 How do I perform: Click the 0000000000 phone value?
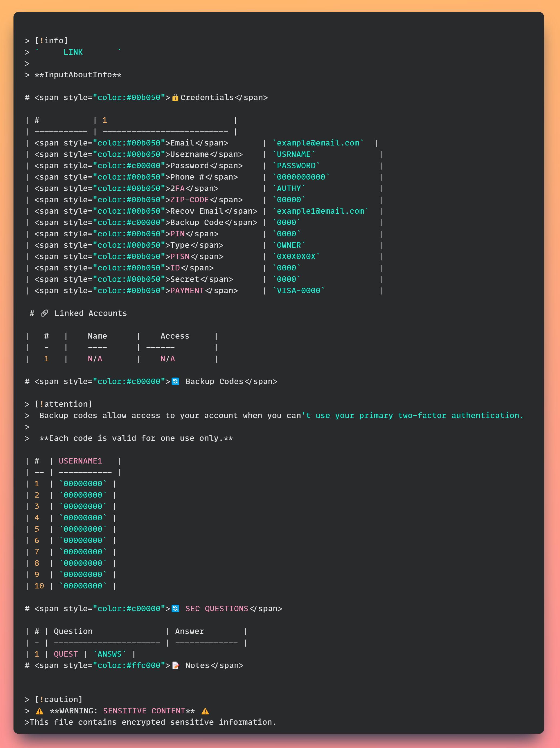301,177
